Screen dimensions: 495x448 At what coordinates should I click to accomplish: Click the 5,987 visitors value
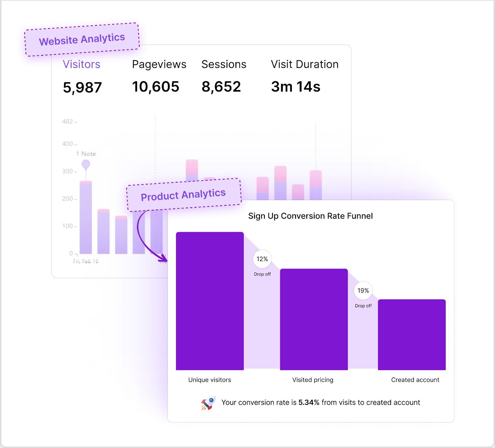coord(82,88)
